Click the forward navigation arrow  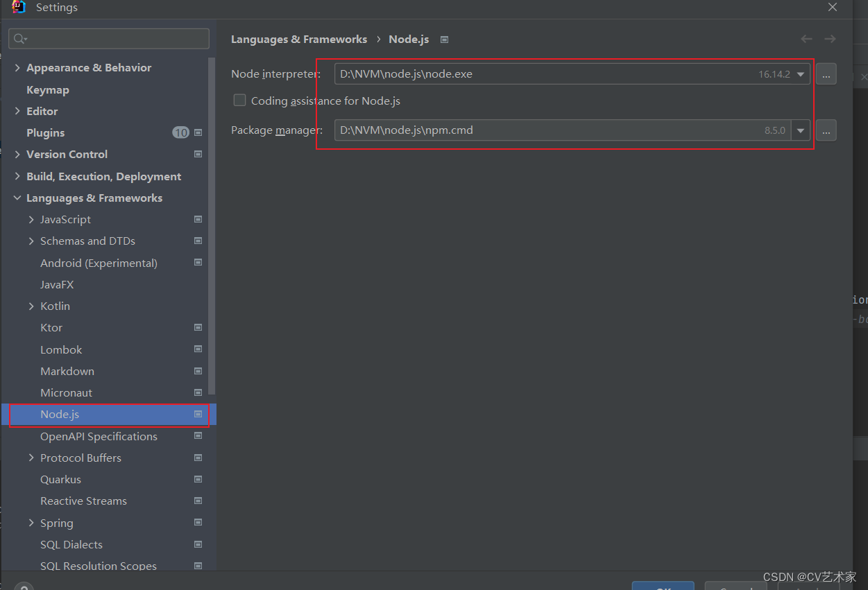coord(830,39)
